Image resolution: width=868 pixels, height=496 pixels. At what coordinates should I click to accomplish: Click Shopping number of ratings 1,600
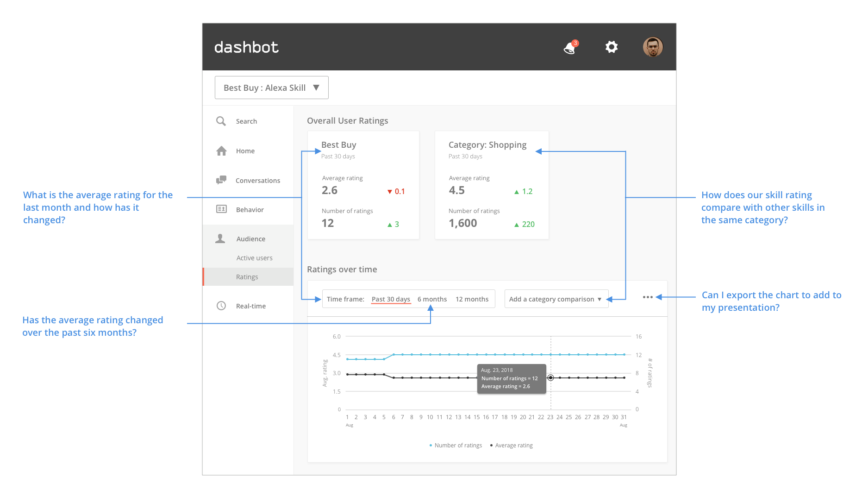(463, 223)
